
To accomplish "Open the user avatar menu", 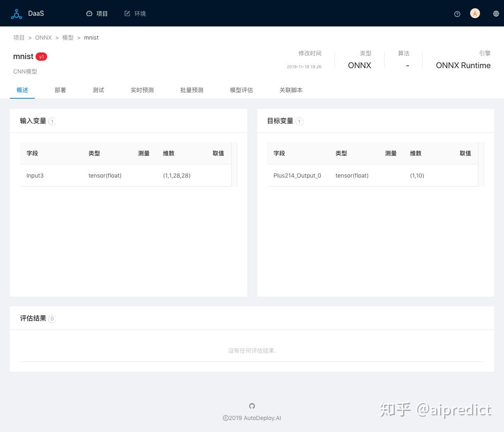I will pos(475,13).
